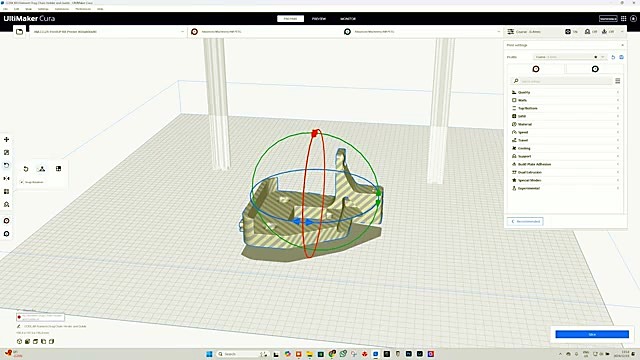The image size is (640, 360).
Task: Click the account avatar icon in header
Action: click(633, 18)
